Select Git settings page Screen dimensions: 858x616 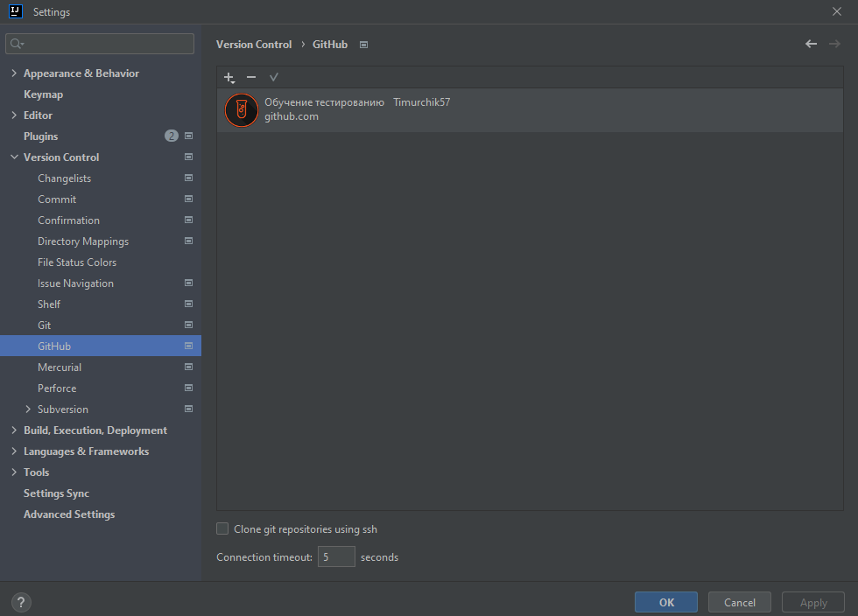tap(45, 325)
